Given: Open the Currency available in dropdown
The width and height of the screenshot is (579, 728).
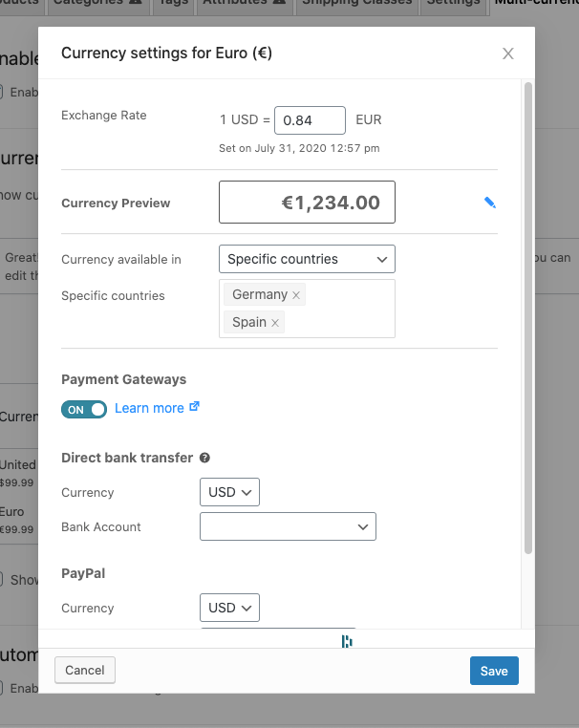Looking at the screenshot, I should point(307,259).
